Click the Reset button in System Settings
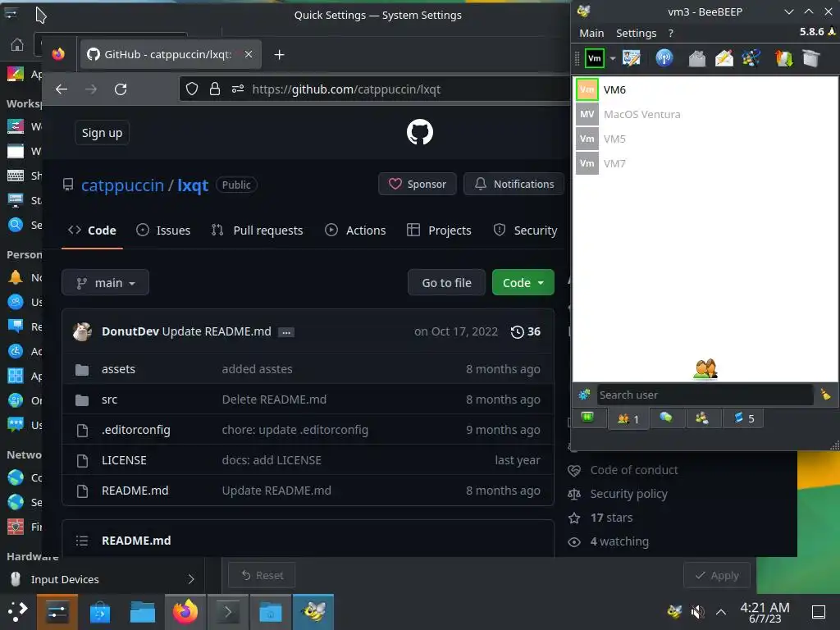This screenshot has height=630, width=840. click(262, 575)
